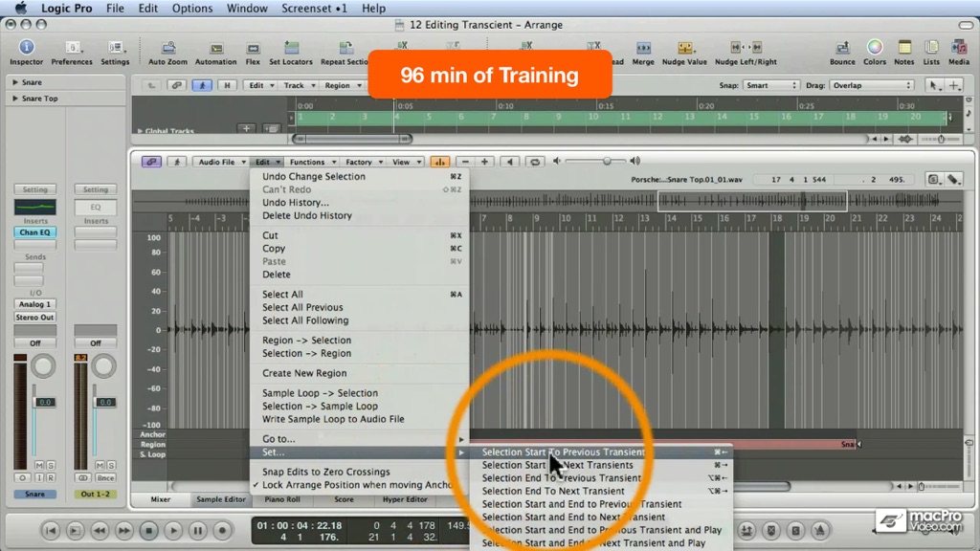Choose Create New Region menu item
The image size is (980, 551).
point(360,373)
